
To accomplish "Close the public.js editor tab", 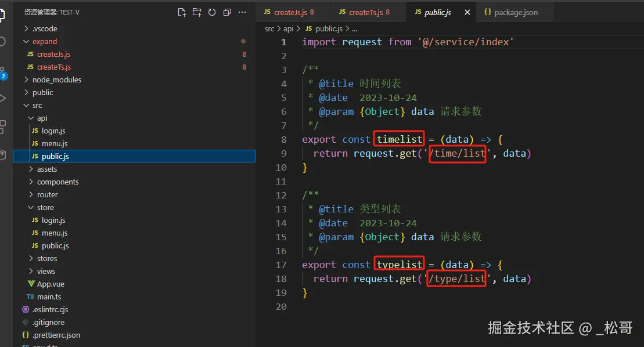I will 463,12.
